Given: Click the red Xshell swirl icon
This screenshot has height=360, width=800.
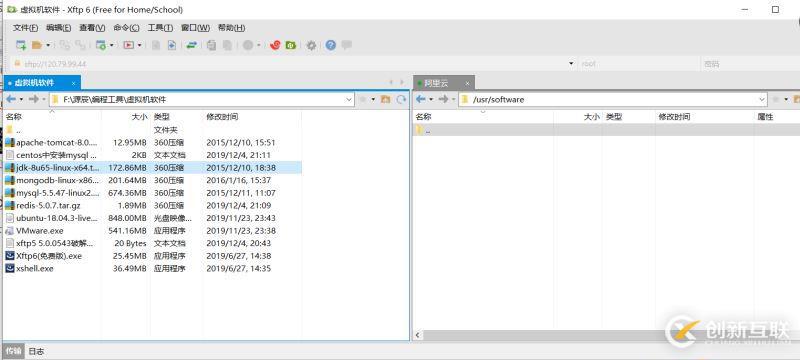Looking at the screenshot, I should coord(276,45).
